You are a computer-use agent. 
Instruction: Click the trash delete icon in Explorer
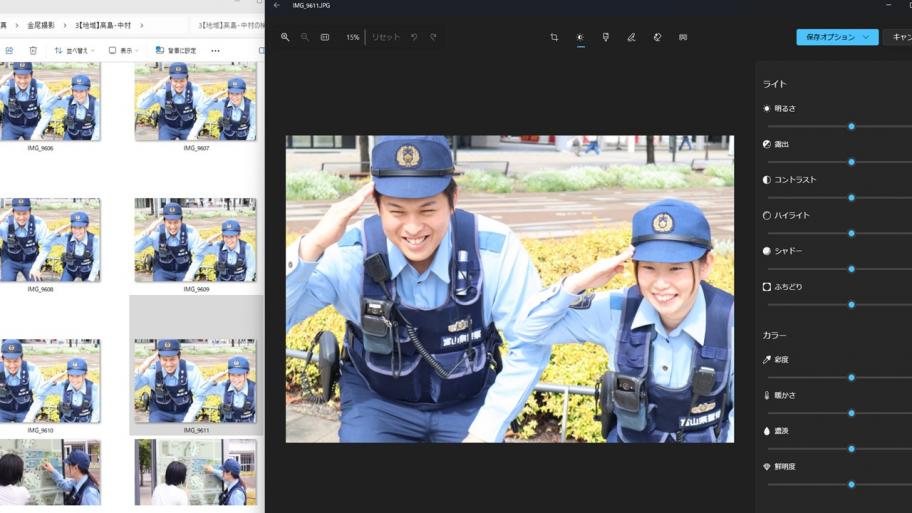point(33,50)
